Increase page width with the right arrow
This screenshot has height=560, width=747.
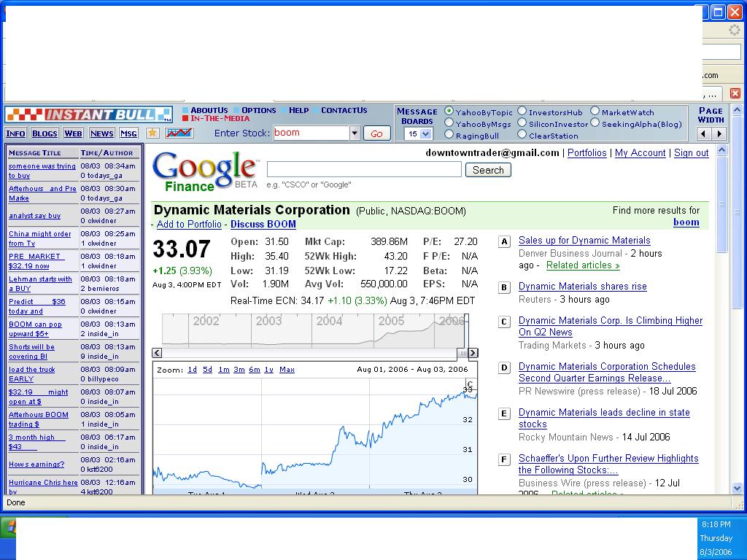pos(719,134)
